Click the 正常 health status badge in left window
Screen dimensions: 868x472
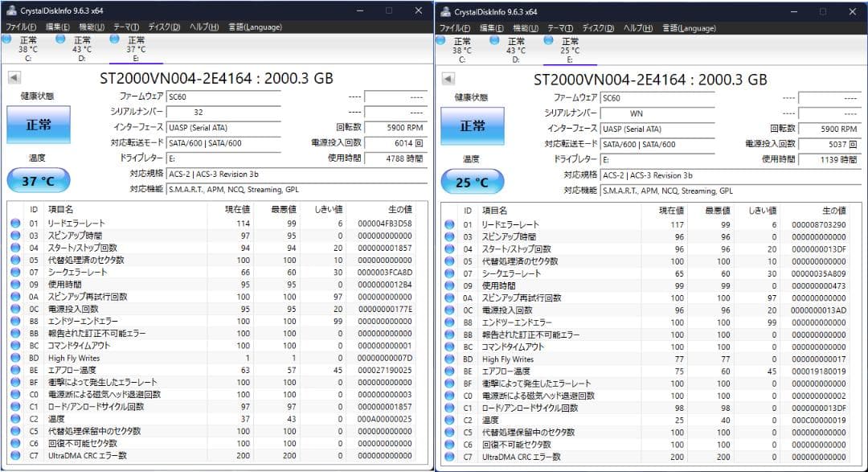coord(38,125)
